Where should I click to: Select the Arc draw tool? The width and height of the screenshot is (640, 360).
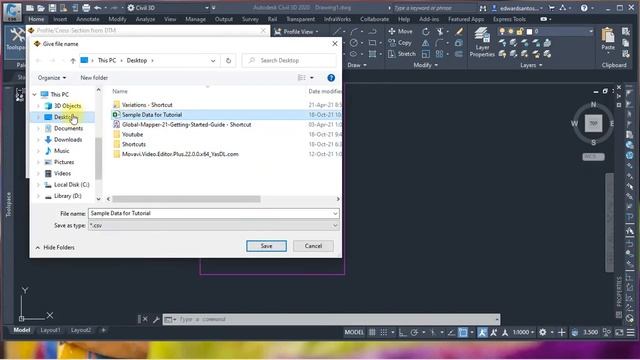(354, 31)
